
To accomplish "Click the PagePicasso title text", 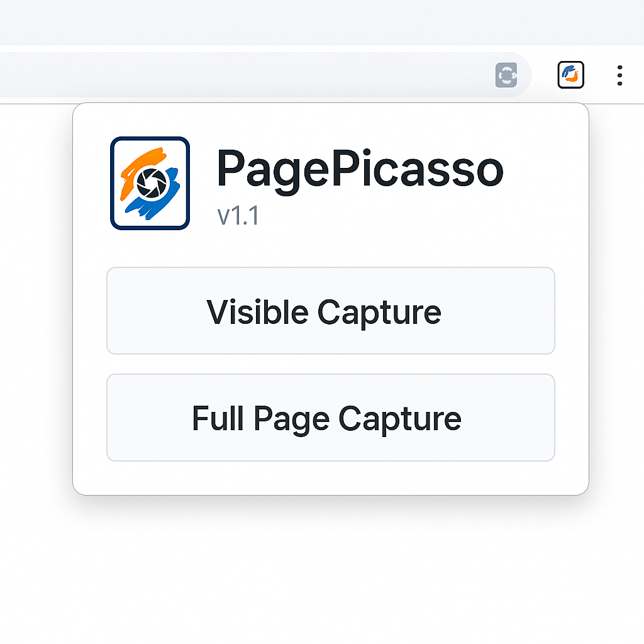I will coord(360,169).
